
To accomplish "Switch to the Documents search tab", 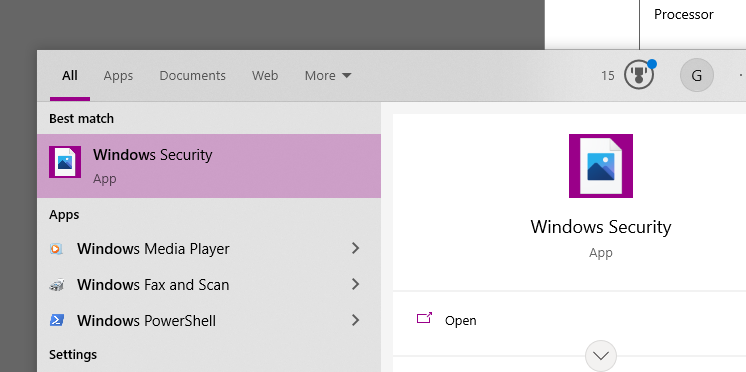I will click(192, 76).
